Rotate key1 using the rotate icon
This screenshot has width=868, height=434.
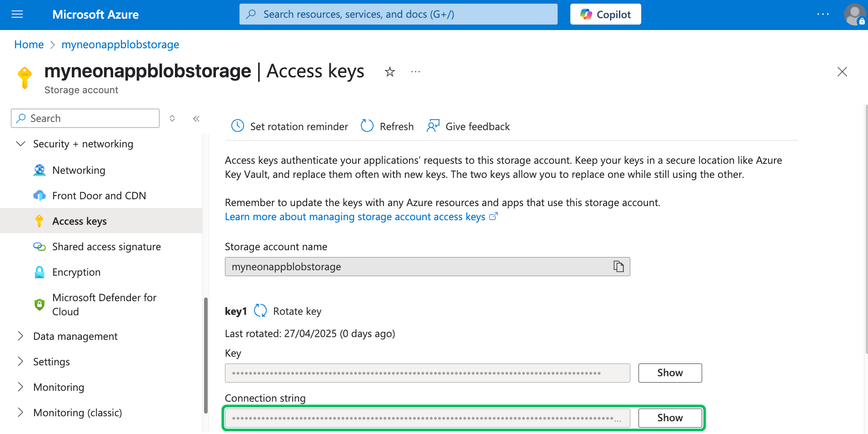pyautogui.click(x=260, y=310)
